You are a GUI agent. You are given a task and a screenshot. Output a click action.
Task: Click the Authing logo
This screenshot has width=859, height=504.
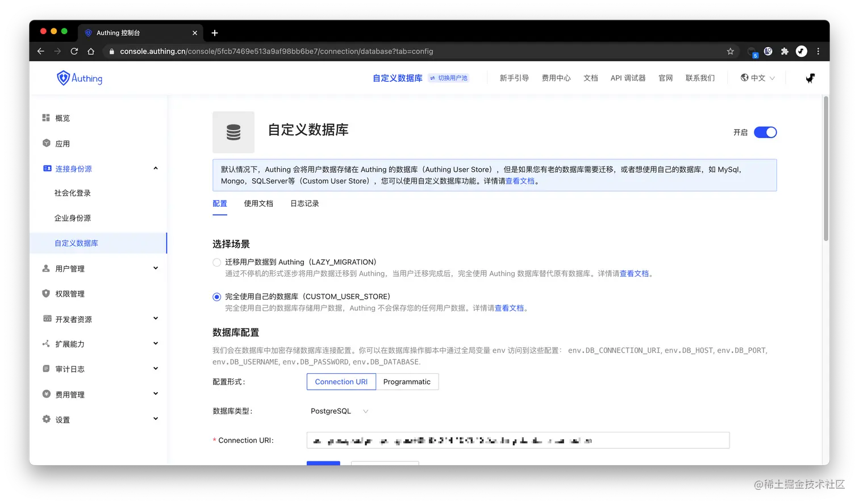tap(80, 78)
